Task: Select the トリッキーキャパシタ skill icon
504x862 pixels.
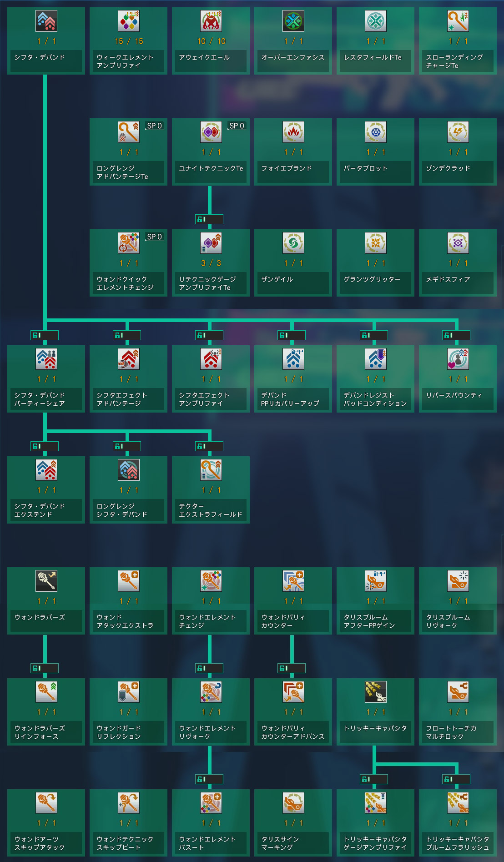Action: click(x=376, y=692)
